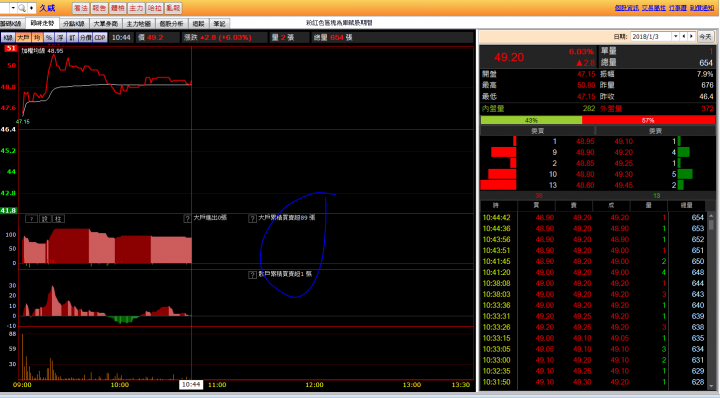Toggle the % percent display
This screenshot has width=720, height=398.
tap(49, 38)
